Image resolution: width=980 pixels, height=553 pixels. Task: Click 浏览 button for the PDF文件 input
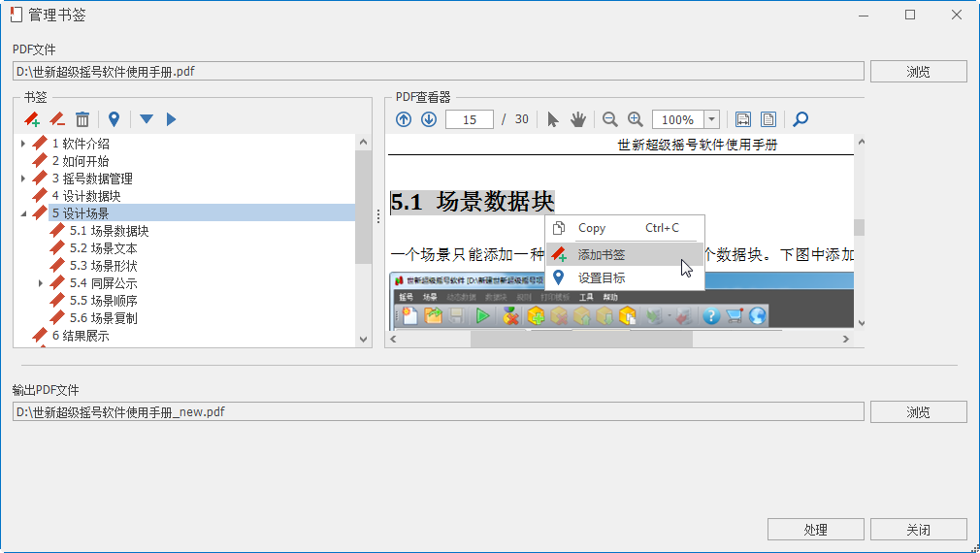coord(918,72)
